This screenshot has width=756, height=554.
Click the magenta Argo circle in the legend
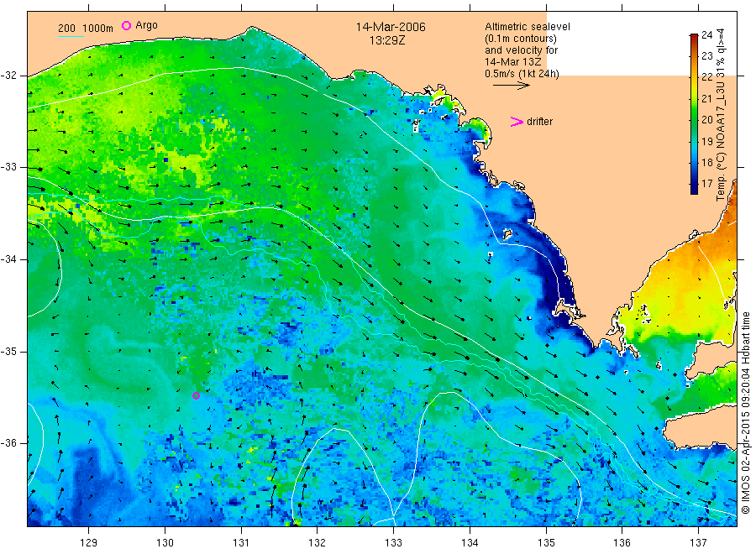click(x=126, y=25)
